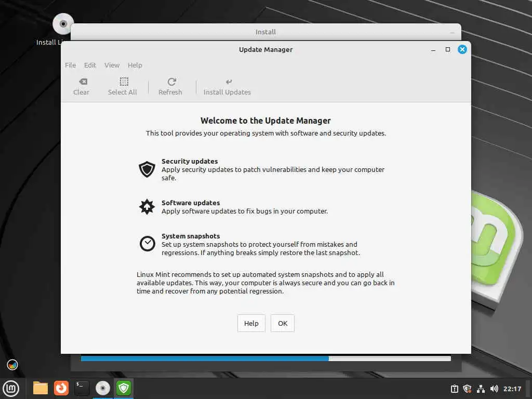Open the Files folder in taskbar
Viewport: 532px width, 399px height.
[x=41, y=388]
